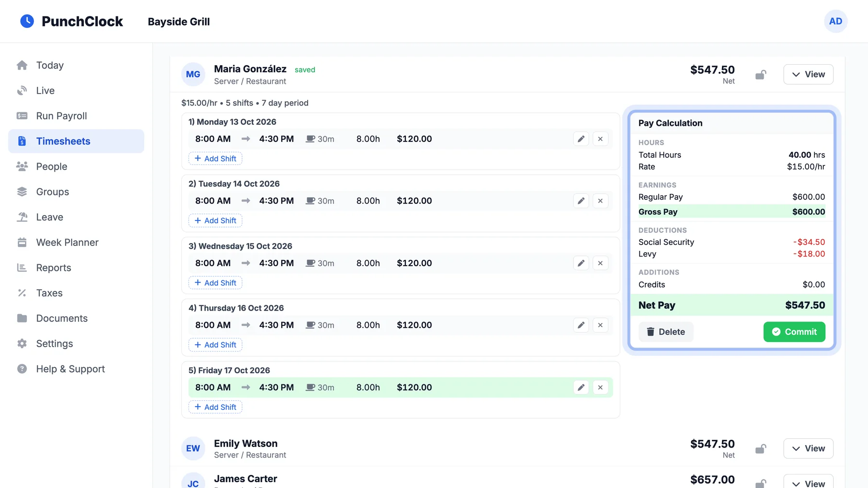The height and width of the screenshot is (488, 868).
Task: Toggle the lock for Emily Watson timesheet
Action: 760,449
